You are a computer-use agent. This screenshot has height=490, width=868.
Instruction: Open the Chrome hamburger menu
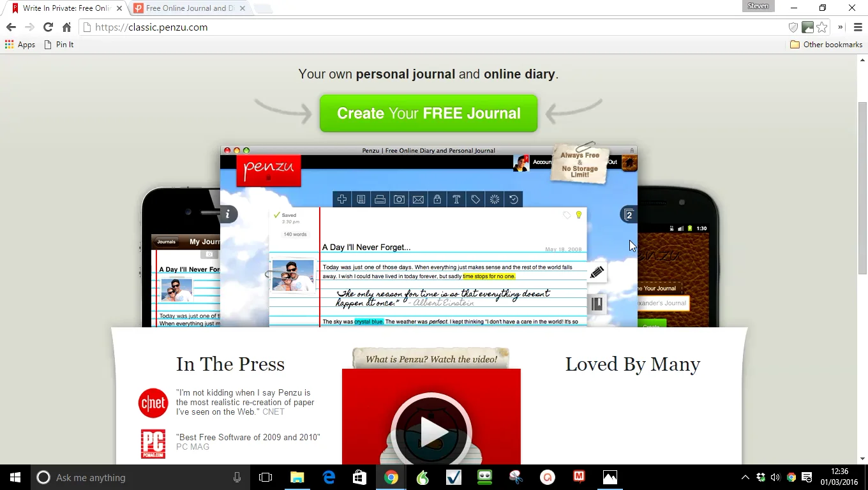[858, 27]
